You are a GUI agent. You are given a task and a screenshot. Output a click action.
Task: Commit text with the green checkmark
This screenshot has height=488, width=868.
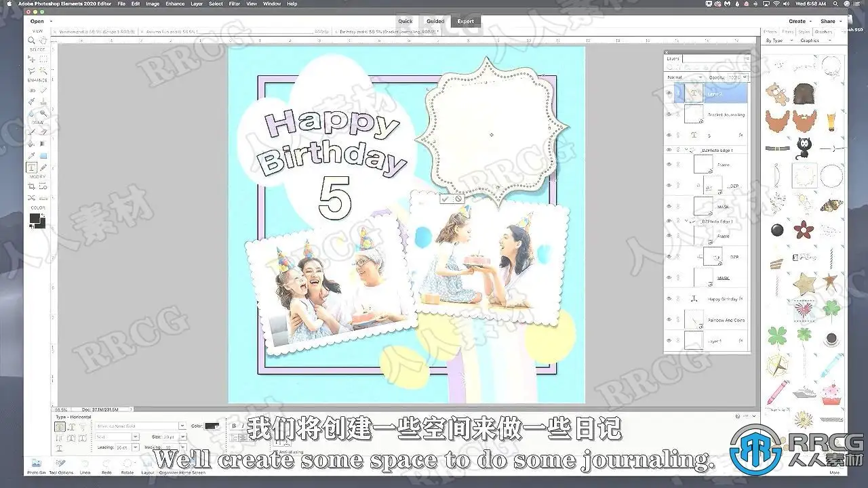tap(445, 199)
